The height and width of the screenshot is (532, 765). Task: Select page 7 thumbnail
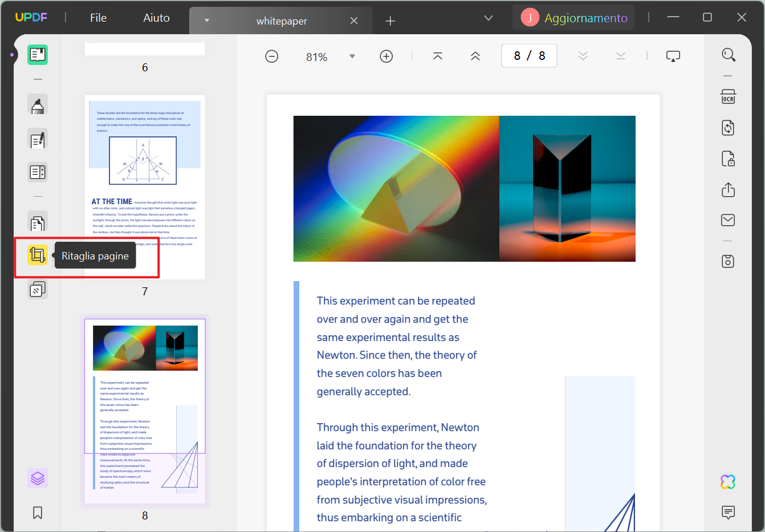145,187
